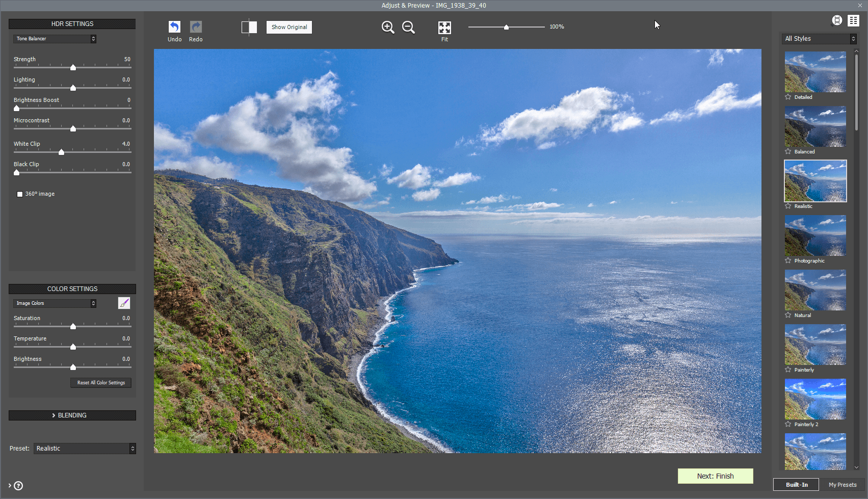Open the color picker brush icon
Image resolution: width=868 pixels, height=499 pixels.
tap(124, 303)
